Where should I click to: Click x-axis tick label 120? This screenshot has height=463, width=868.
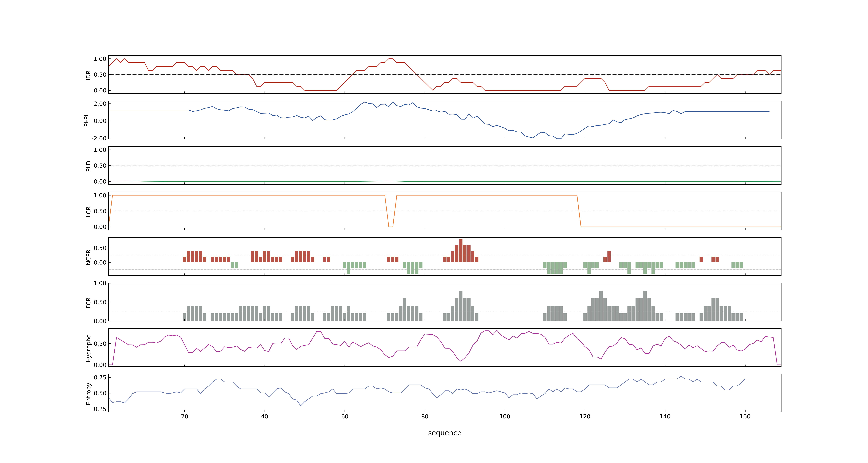(585, 416)
